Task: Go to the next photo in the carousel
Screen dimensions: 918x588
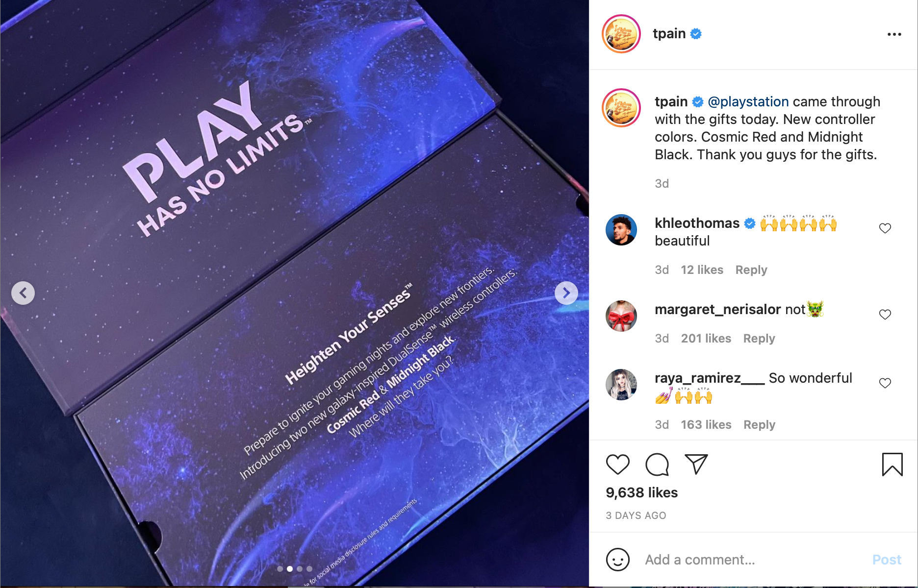Action: [x=566, y=293]
